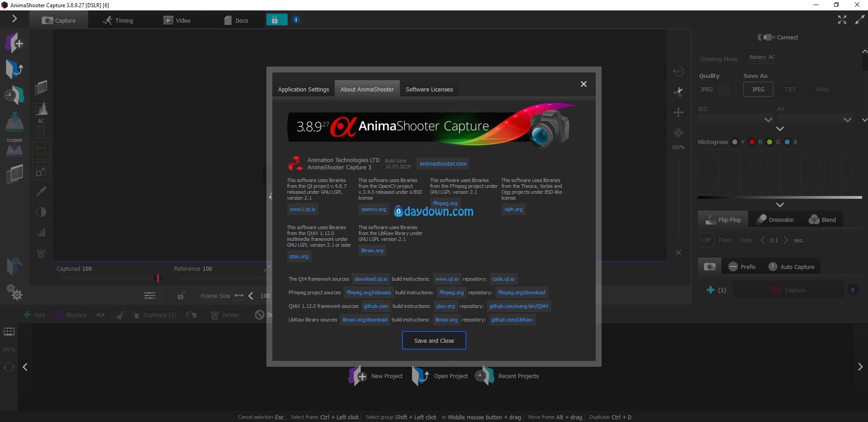
Task: Open the AV dropdown arrow
Action: 847,120
